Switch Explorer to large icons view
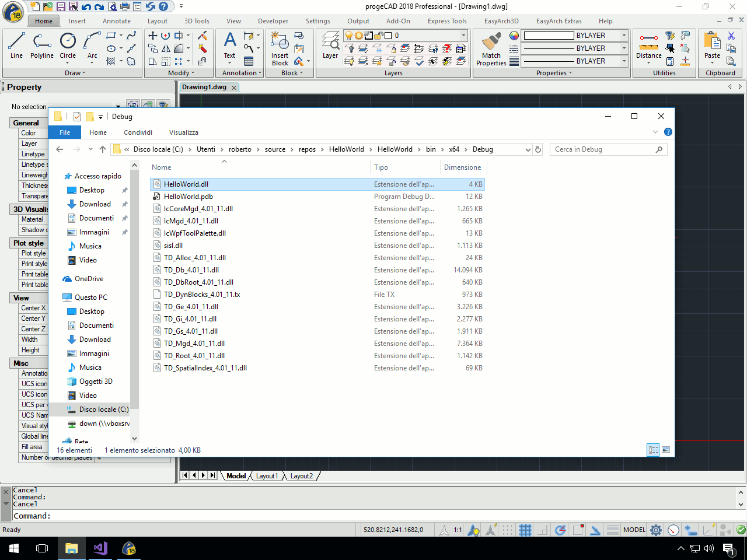The width and height of the screenshot is (747, 560). pyautogui.click(x=666, y=450)
